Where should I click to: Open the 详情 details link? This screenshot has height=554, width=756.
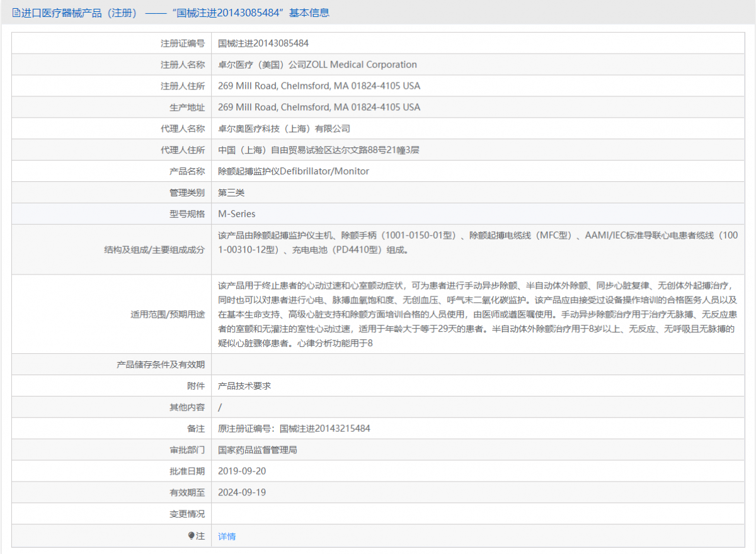[x=226, y=535]
